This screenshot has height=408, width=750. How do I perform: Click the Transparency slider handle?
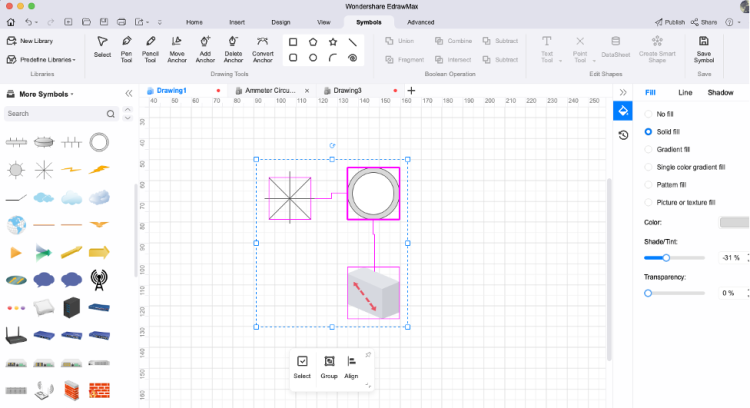coord(648,293)
